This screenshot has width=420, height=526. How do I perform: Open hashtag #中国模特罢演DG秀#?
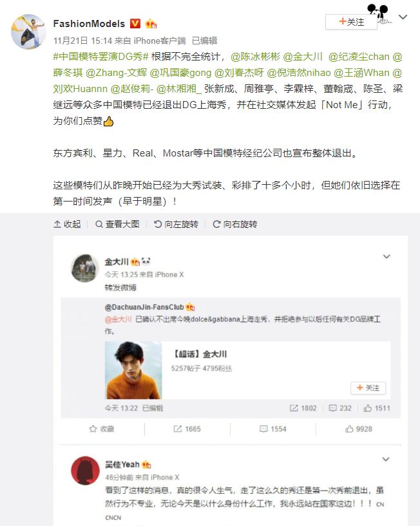[x=100, y=57]
